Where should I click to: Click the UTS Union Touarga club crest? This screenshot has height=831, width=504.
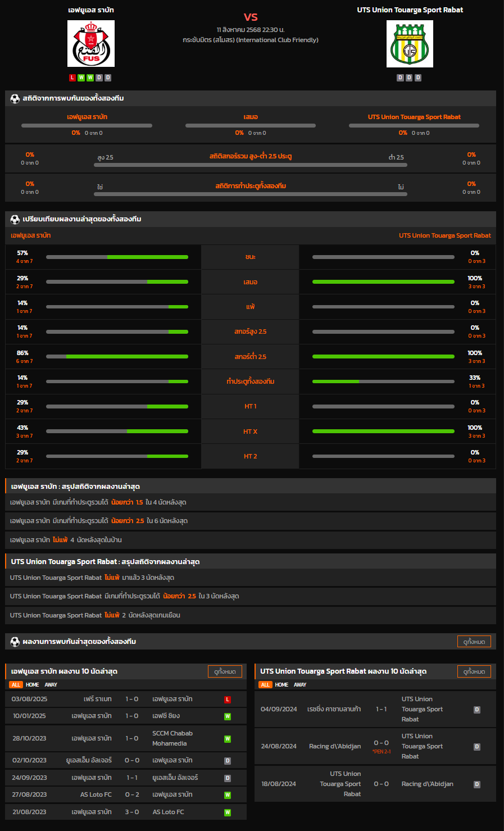pyautogui.click(x=410, y=44)
